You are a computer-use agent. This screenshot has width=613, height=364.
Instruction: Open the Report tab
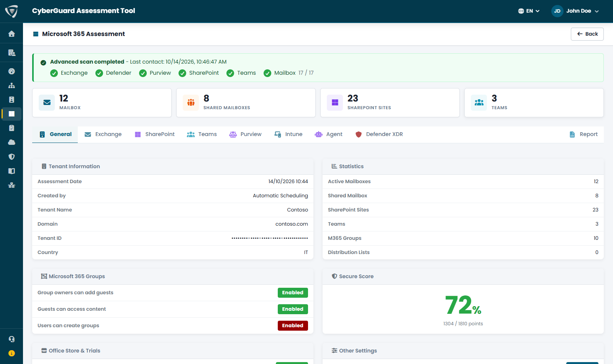click(x=583, y=134)
